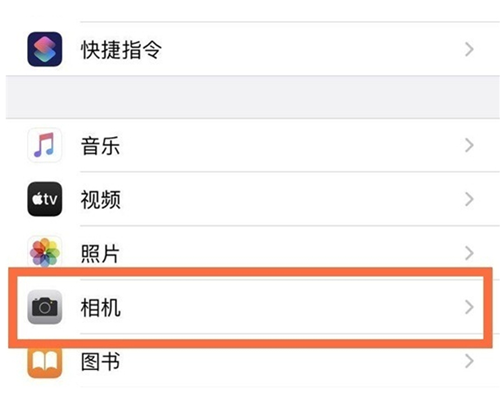Select the 音乐 label text
The image size is (500, 398).
pyautogui.click(x=100, y=146)
